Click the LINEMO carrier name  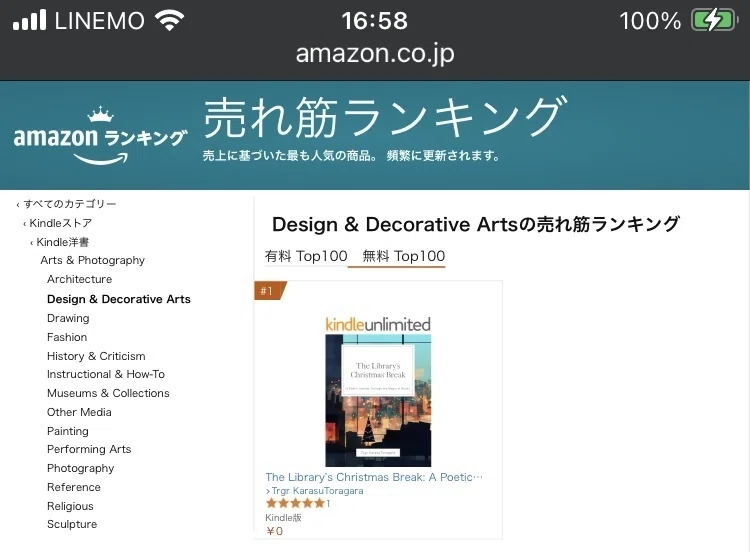click(99, 21)
